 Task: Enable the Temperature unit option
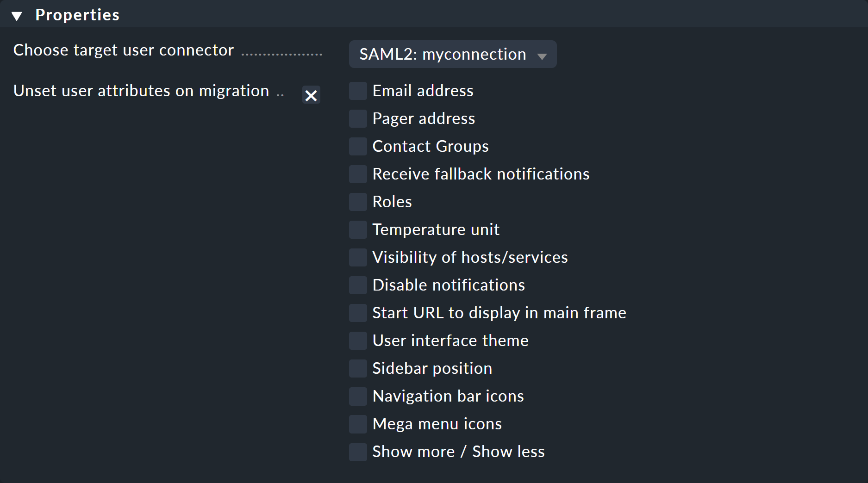pos(357,229)
